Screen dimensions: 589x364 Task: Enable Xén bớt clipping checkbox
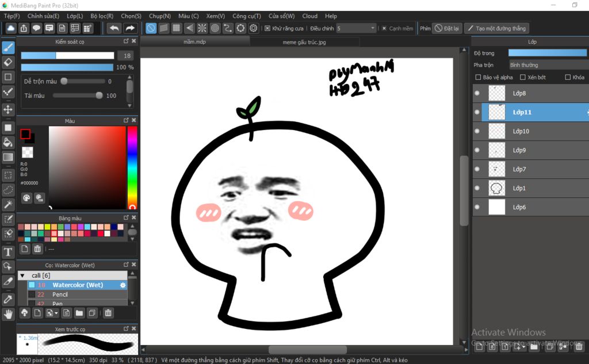pyautogui.click(x=522, y=77)
